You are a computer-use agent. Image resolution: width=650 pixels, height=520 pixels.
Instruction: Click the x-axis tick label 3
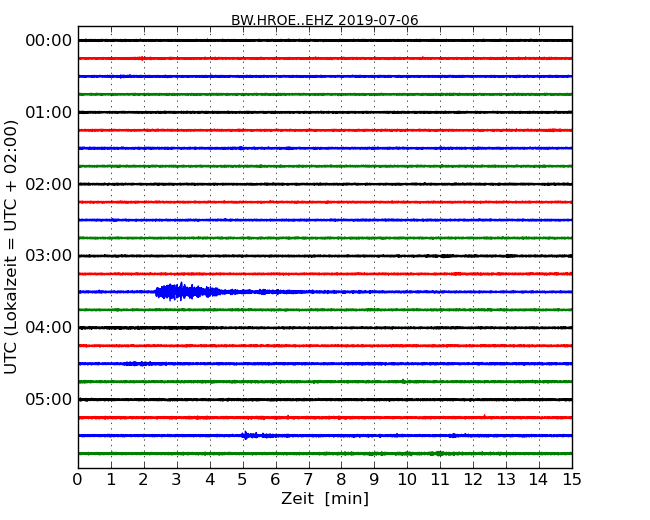177,480
